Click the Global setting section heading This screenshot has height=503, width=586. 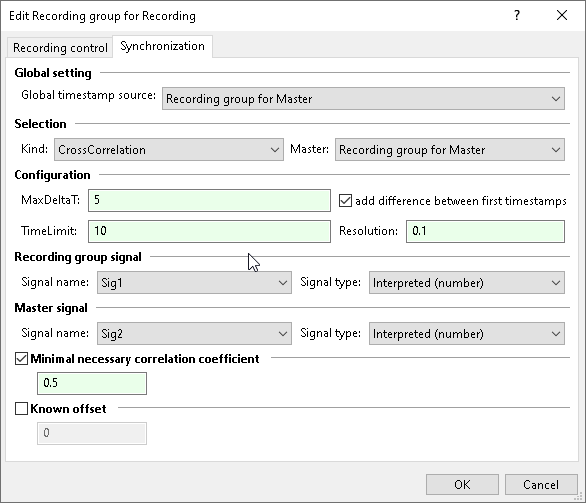[53, 73]
